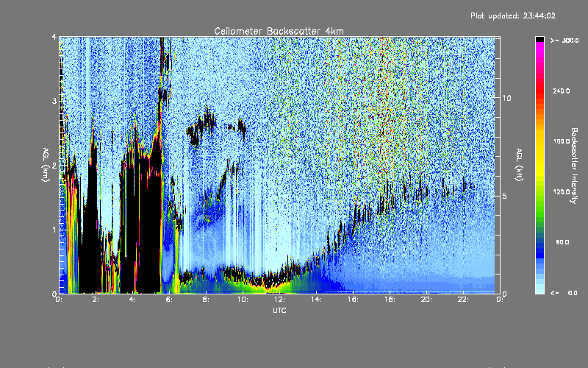Click the "18:" hour label on UTC axis

coord(390,300)
